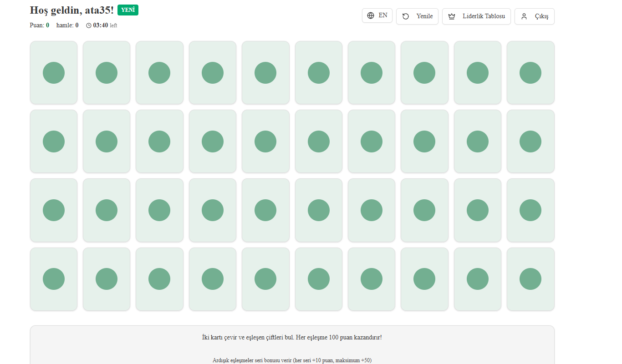Click the globe icon for EN language
This screenshot has height=364, width=622.
tap(371, 15)
